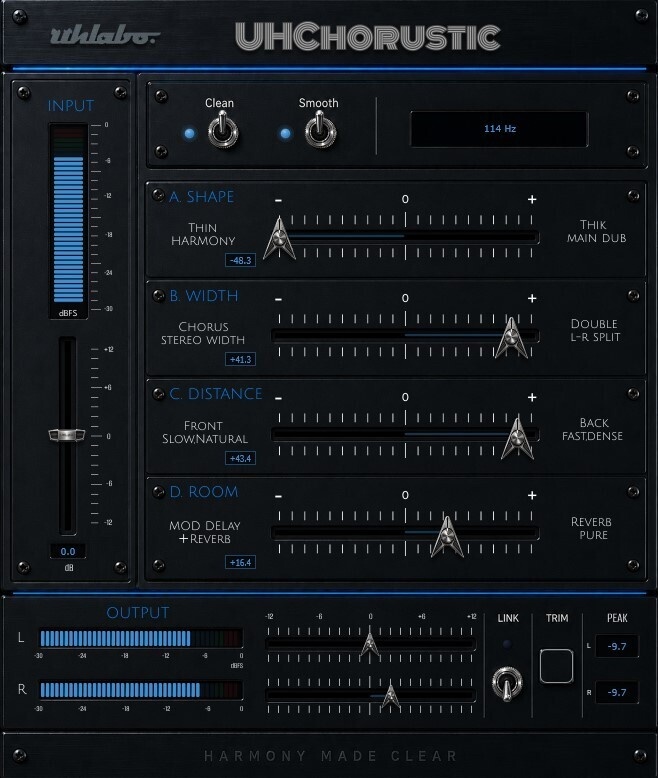Click the D. ROOM slider handle
The height and width of the screenshot is (778, 658).
coord(447,536)
